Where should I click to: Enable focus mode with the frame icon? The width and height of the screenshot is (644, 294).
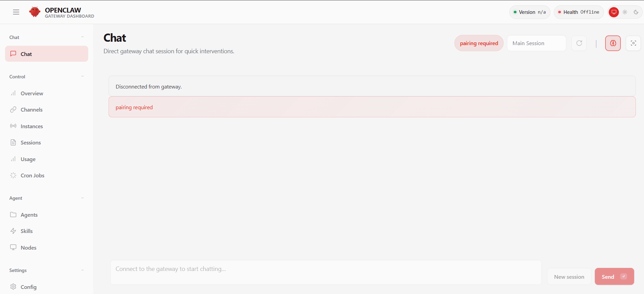click(633, 43)
